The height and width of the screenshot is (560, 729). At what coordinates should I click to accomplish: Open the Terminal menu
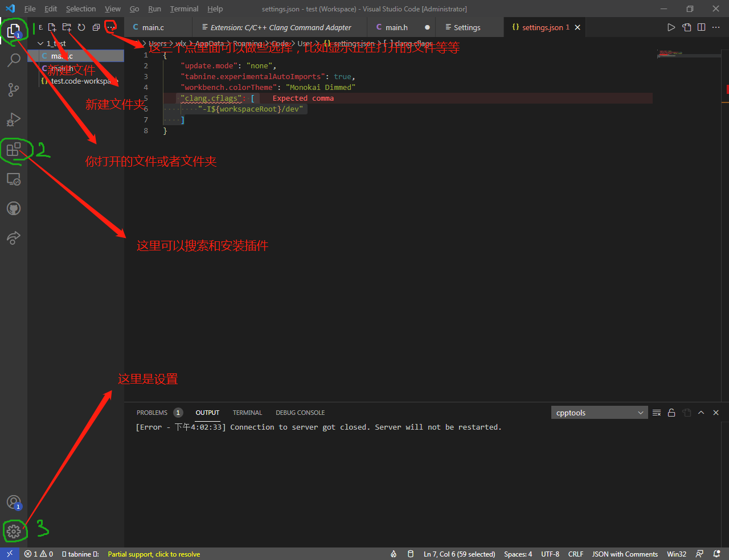pyautogui.click(x=184, y=9)
